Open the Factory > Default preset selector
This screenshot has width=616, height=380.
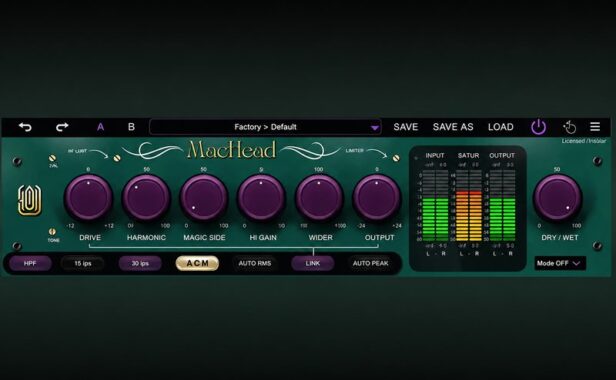tap(265, 127)
